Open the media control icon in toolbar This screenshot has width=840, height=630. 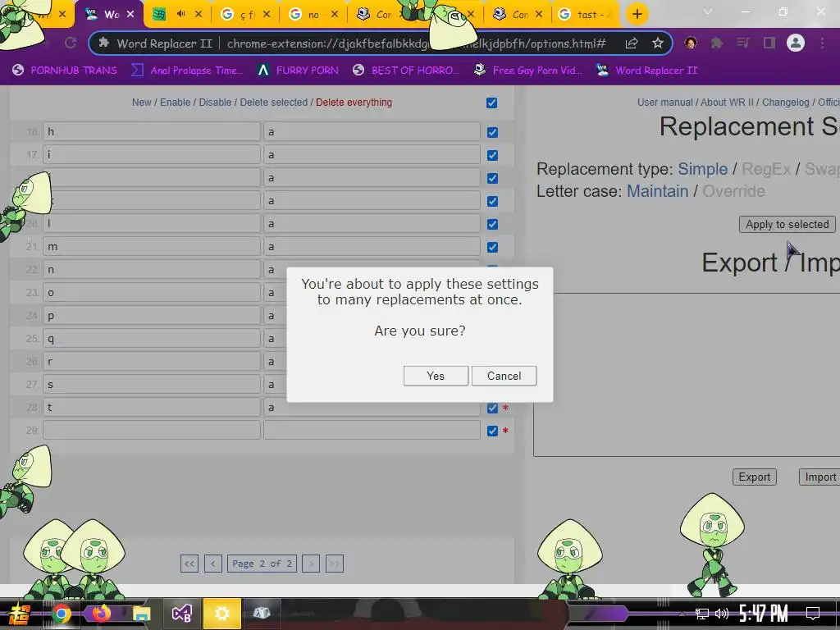click(743, 43)
